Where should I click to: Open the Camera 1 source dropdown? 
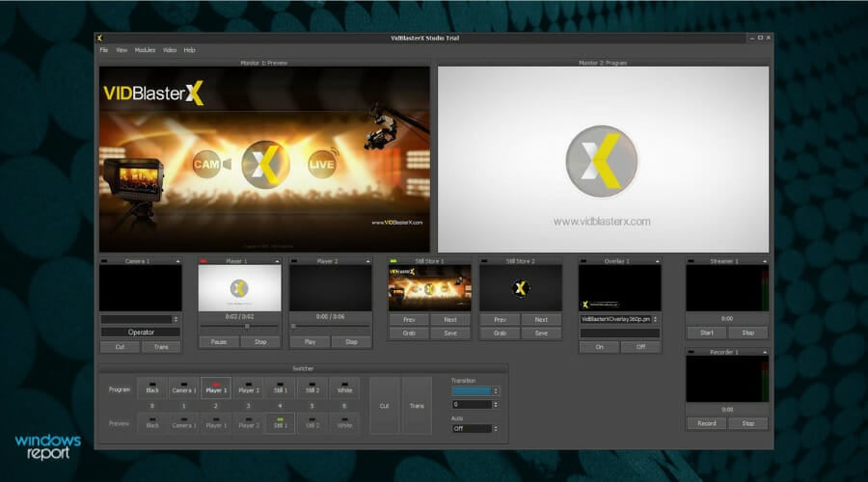tap(176, 319)
